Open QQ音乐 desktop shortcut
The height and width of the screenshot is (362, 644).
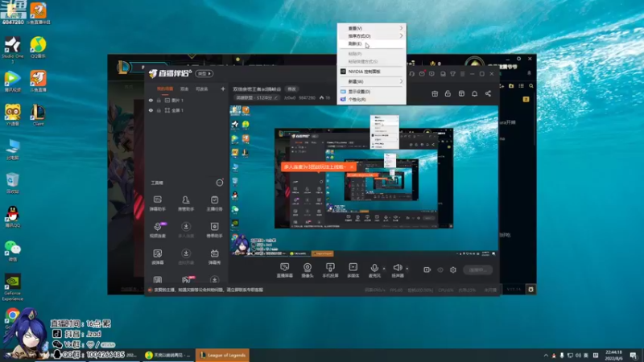[x=38, y=47]
